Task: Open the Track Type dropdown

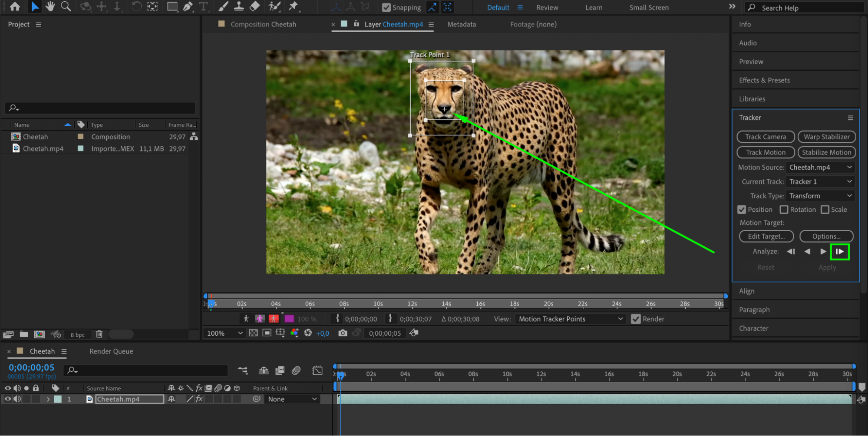Action: pyautogui.click(x=820, y=196)
